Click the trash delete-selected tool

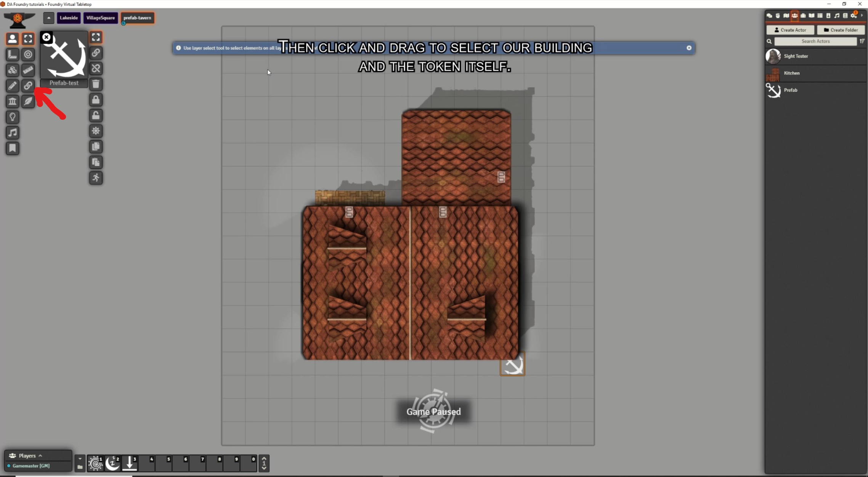point(96,84)
